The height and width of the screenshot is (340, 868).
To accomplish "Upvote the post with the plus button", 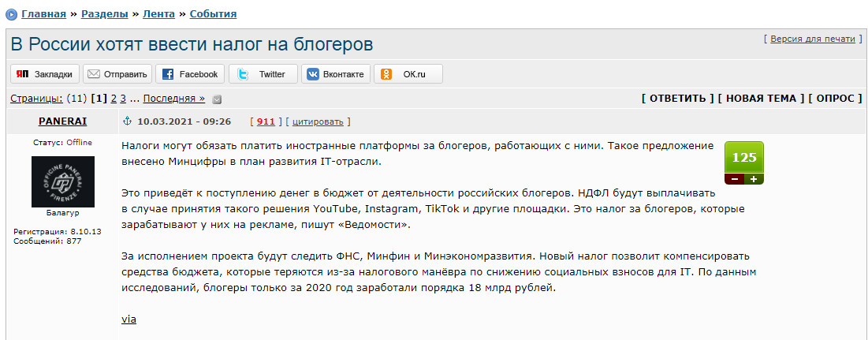I will pos(754,179).
